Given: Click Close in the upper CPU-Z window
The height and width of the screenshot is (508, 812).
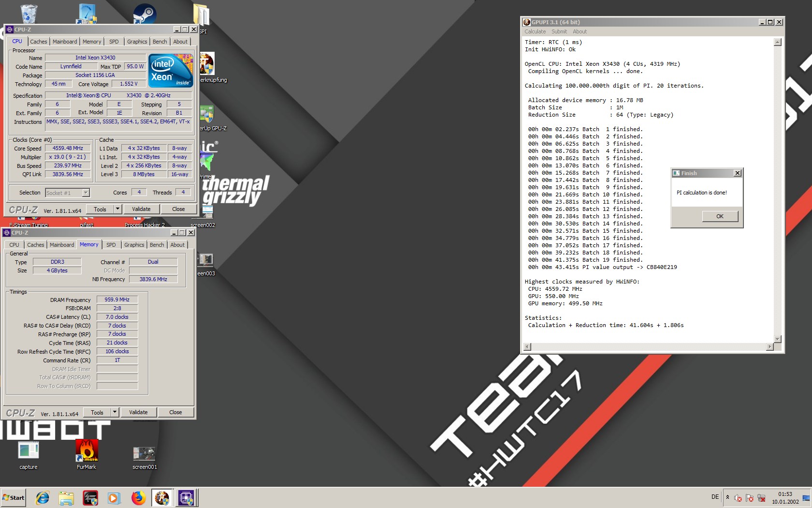Looking at the screenshot, I should click(178, 209).
